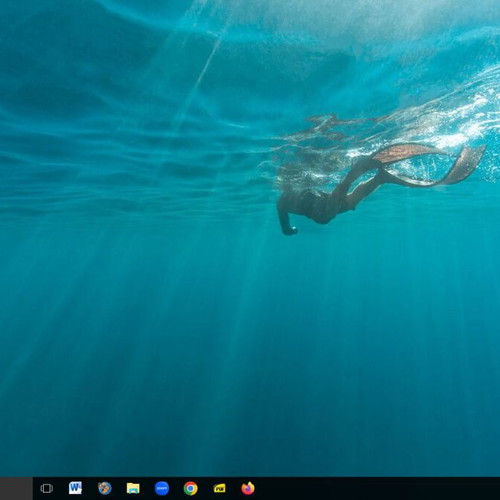Open Mozilla Firefox from the taskbar
Screen dimensions: 500x500
[x=248, y=488]
